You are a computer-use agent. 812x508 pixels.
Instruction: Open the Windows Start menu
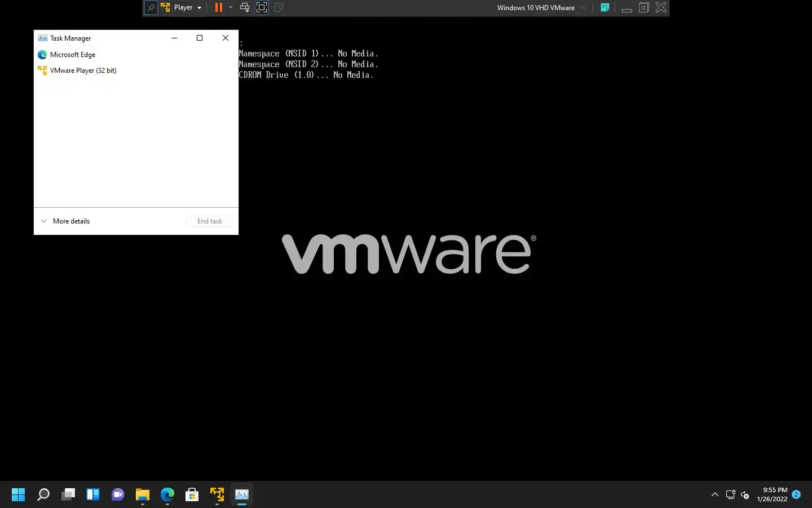click(19, 495)
